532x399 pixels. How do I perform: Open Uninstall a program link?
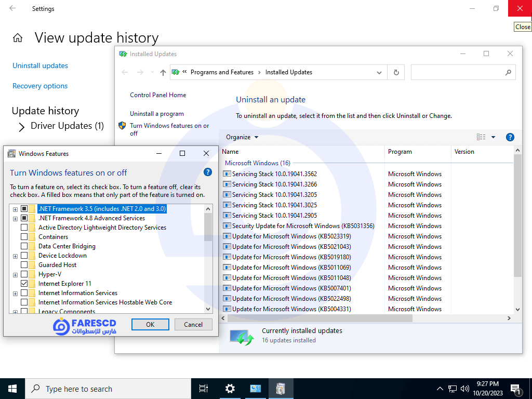[157, 114]
